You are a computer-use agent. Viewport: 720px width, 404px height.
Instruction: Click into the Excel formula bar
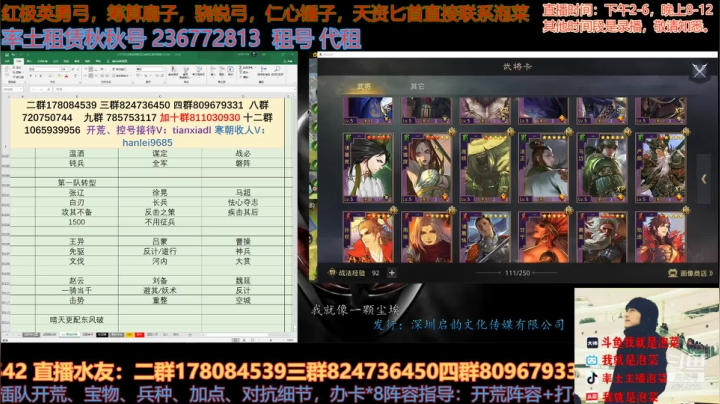174,89
